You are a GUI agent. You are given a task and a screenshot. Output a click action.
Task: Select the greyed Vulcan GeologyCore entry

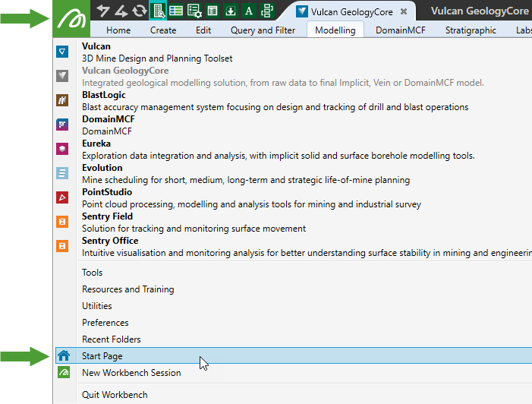click(x=125, y=71)
